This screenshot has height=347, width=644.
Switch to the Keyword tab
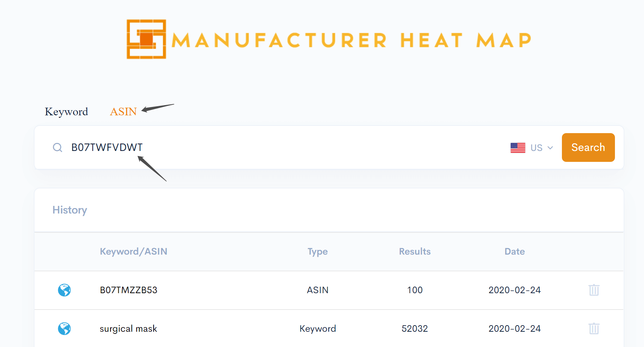click(x=66, y=112)
